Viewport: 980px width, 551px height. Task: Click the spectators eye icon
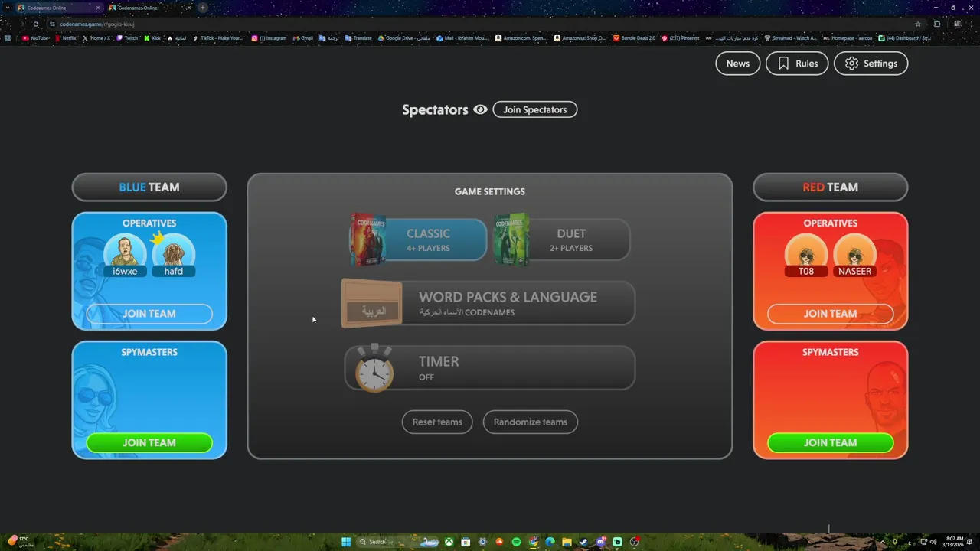click(480, 109)
